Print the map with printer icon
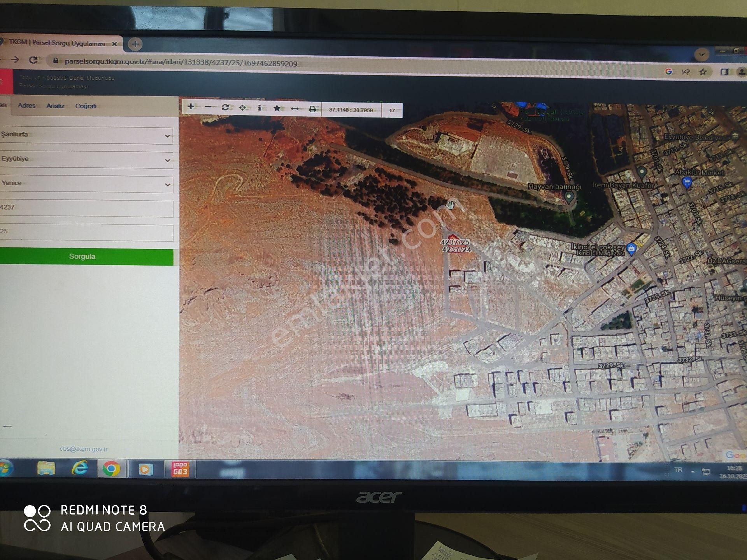The width and height of the screenshot is (747, 560). click(312, 109)
